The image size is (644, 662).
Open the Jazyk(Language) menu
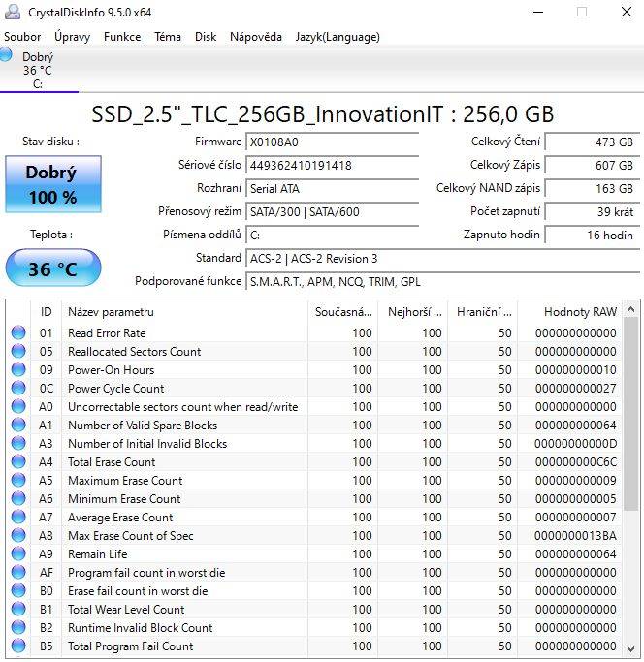click(338, 37)
